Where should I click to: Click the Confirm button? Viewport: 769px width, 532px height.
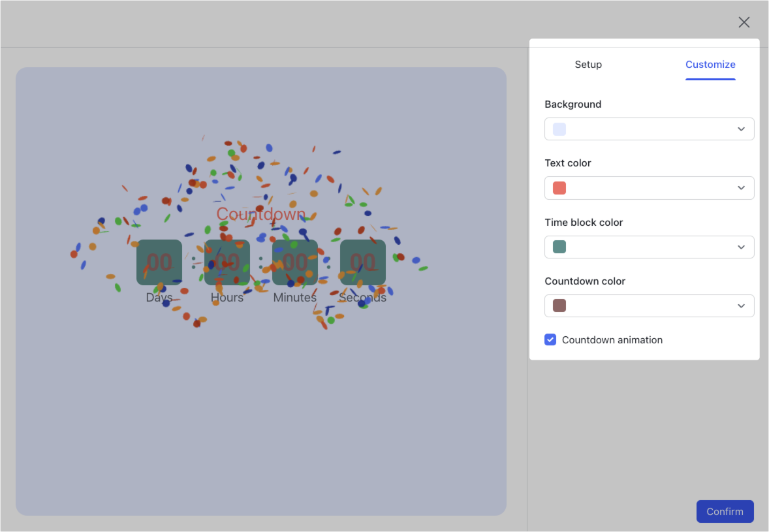click(x=725, y=511)
